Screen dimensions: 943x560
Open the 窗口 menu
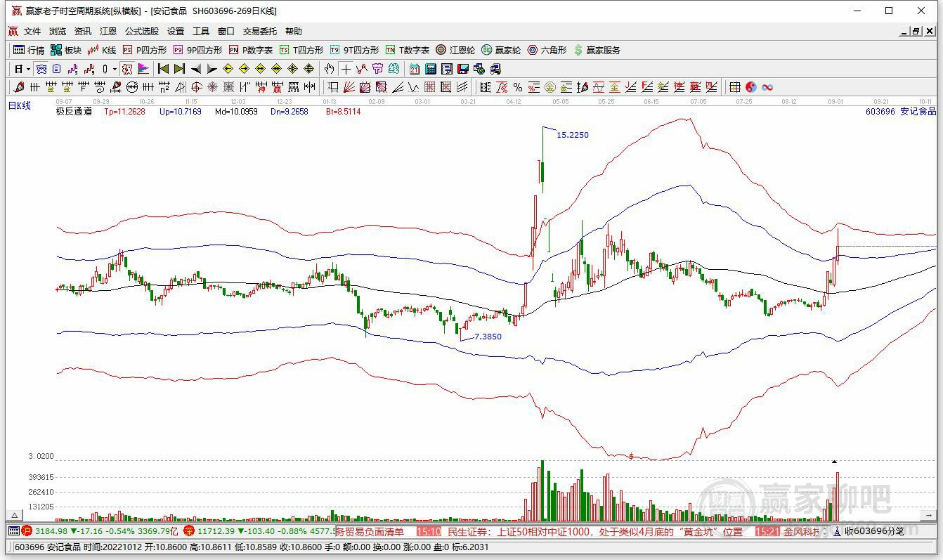coord(226,32)
